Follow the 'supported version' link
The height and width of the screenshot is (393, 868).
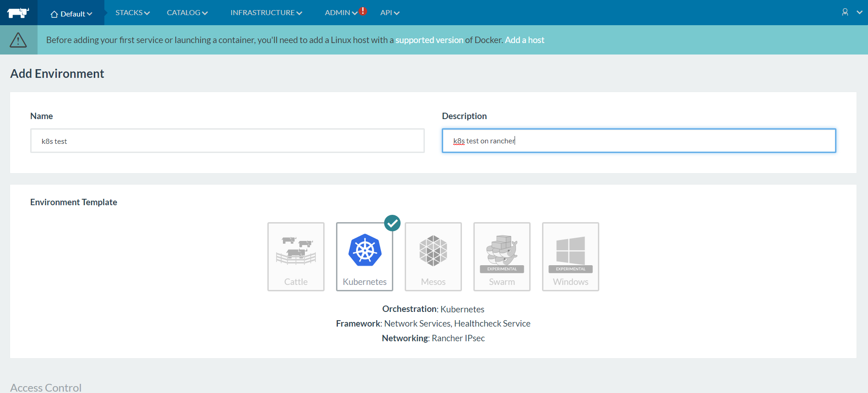[x=429, y=40]
